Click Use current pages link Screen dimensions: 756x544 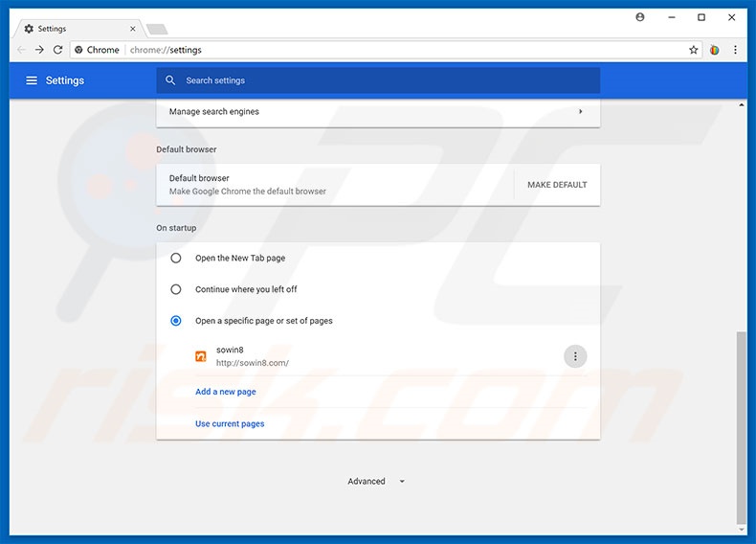(x=230, y=423)
